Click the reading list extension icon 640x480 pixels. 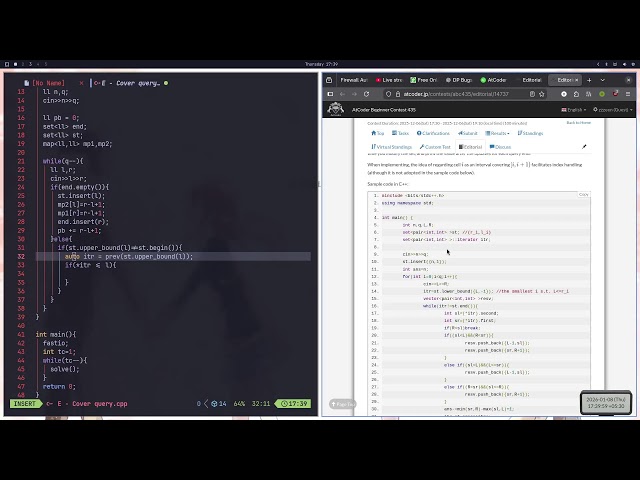click(589, 94)
